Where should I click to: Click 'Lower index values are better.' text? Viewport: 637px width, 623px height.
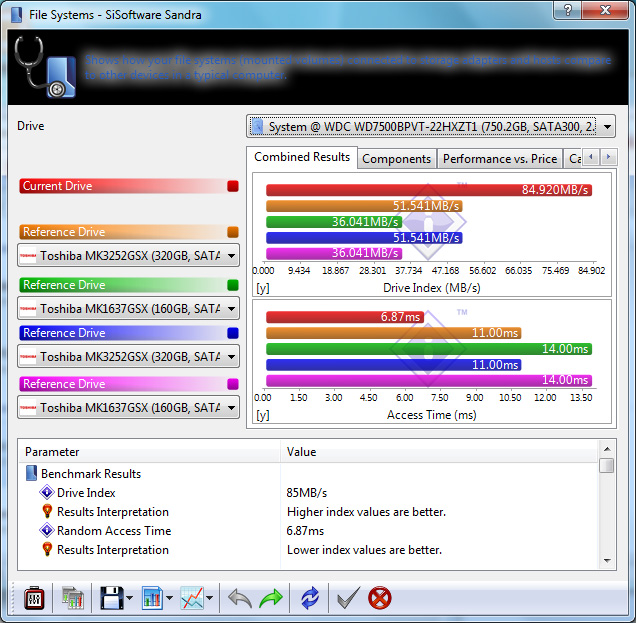point(364,549)
